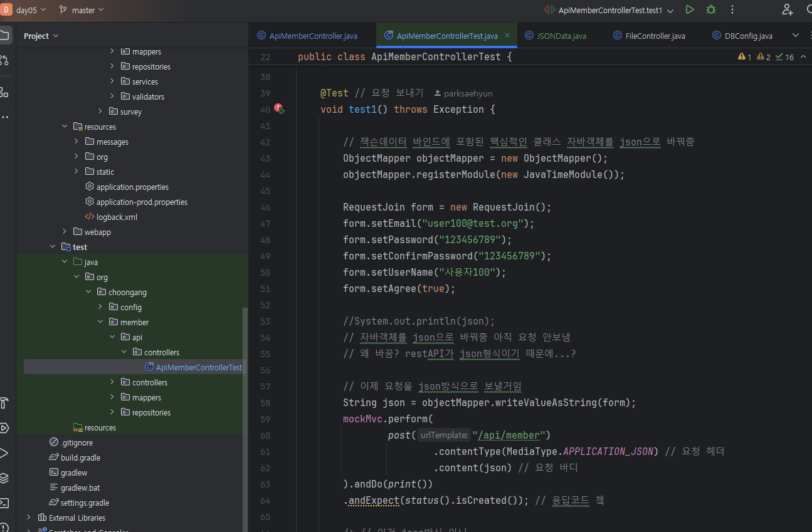Click the run test gutter icon on line 40
This screenshot has width=812, height=532.
tap(278, 110)
